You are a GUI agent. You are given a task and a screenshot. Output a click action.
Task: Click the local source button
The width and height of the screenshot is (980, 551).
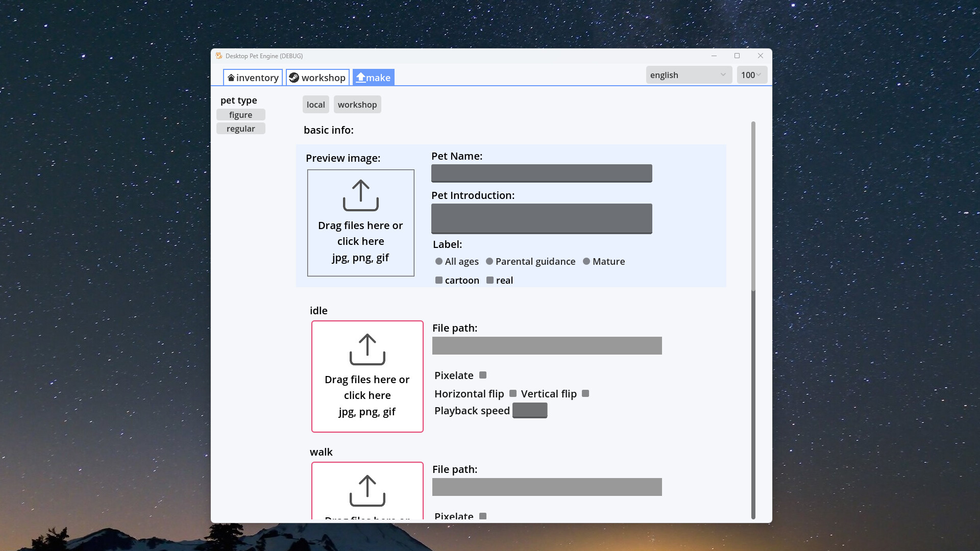tap(315, 104)
